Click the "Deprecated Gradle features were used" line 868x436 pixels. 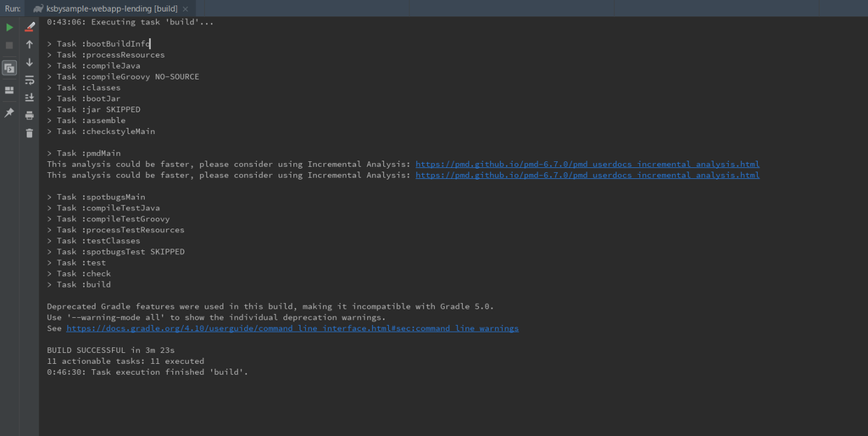point(270,306)
